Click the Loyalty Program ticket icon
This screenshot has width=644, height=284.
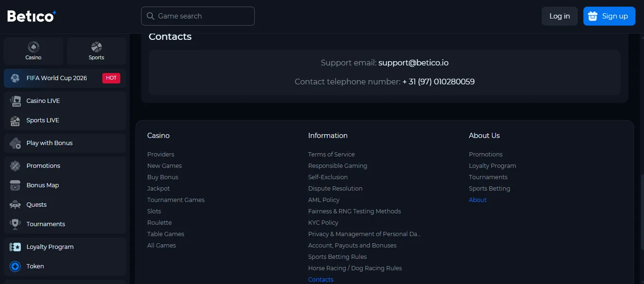coord(15,247)
